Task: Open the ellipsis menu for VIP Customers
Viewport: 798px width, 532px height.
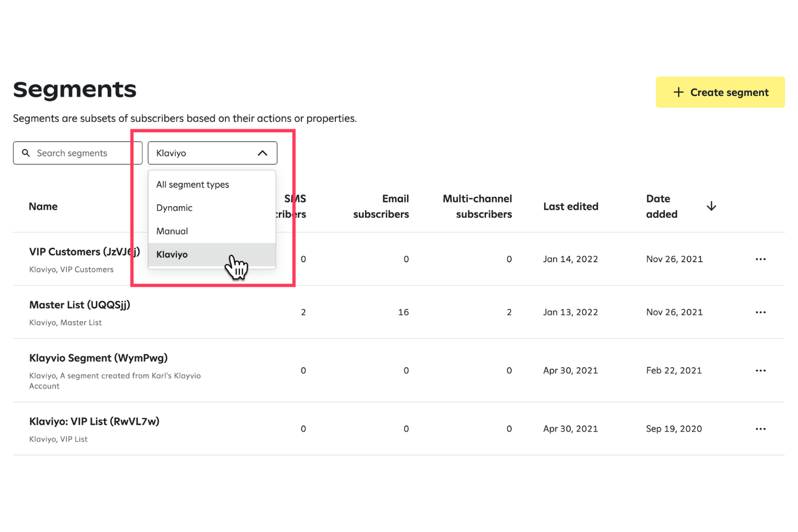Action: (x=761, y=259)
